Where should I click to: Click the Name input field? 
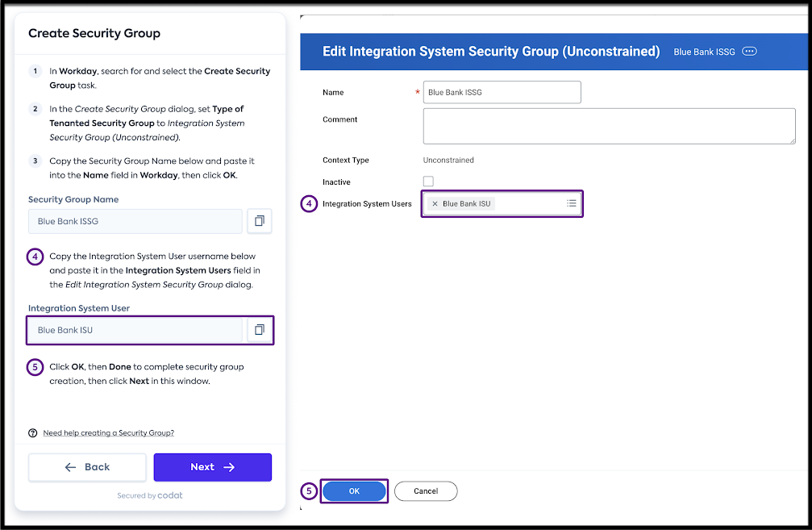point(502,92)
